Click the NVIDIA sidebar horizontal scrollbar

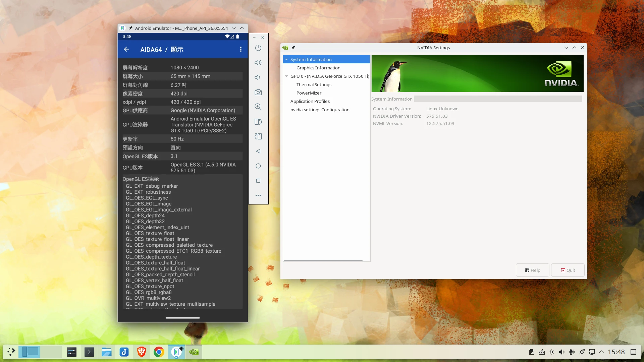[x=323, y=260]
